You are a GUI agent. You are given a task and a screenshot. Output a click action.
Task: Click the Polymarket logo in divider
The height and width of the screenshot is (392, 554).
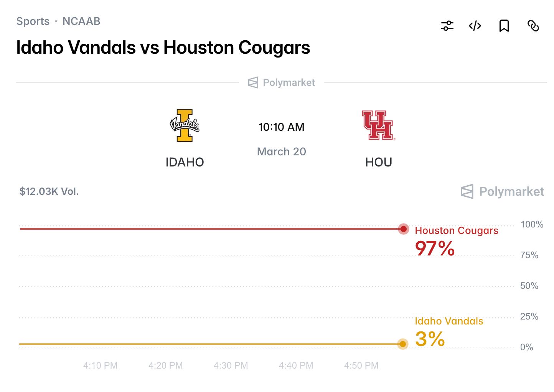coord(282,82)
